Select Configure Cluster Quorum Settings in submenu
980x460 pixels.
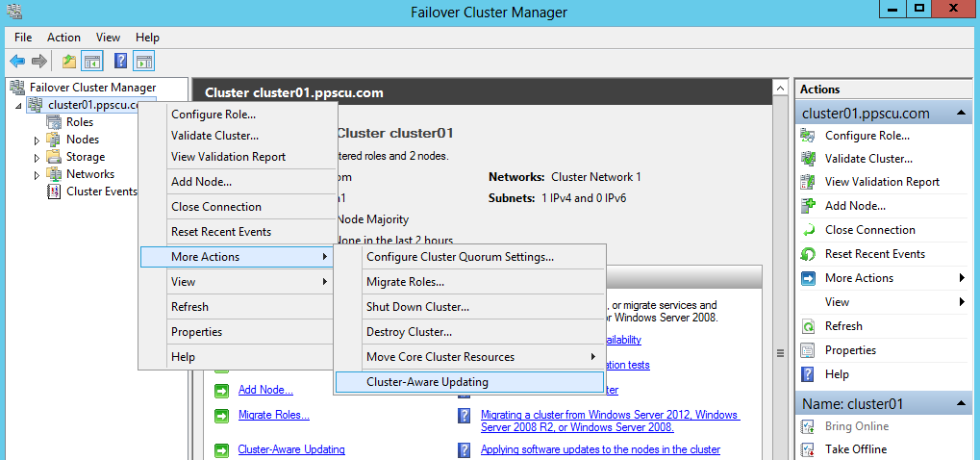coord(470,257)
